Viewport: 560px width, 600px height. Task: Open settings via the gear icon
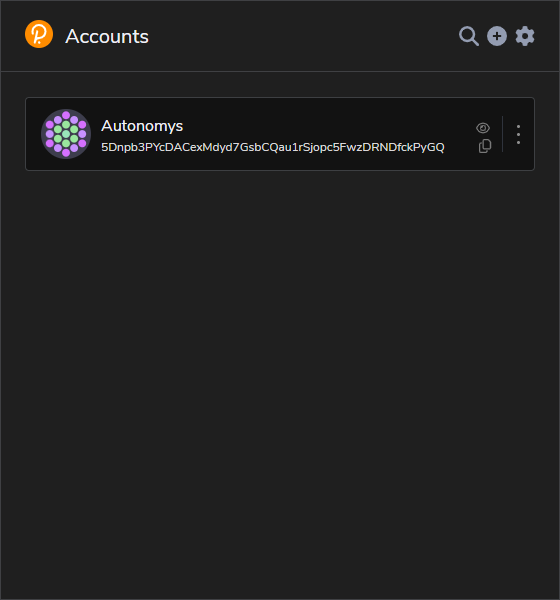point(525,36)
